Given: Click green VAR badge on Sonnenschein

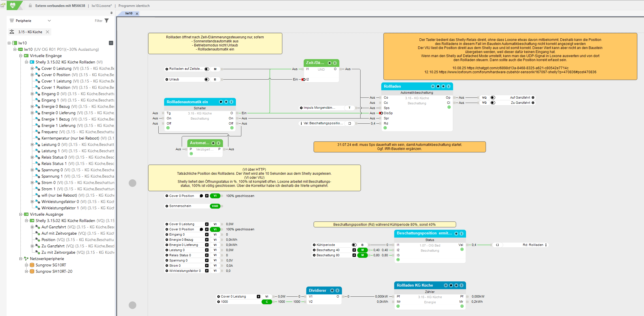Looking at the screenshot, I should pyautogui.click(x=215, y=206).
